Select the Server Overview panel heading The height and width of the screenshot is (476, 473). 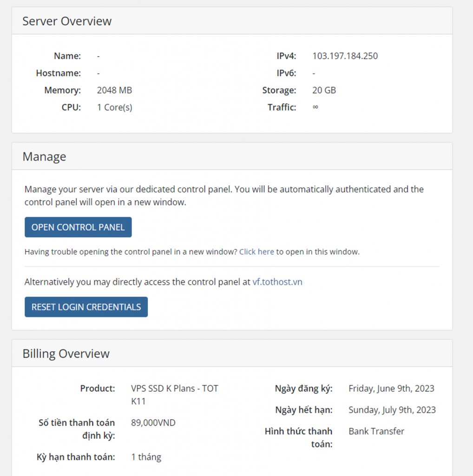tap(67, 21)
